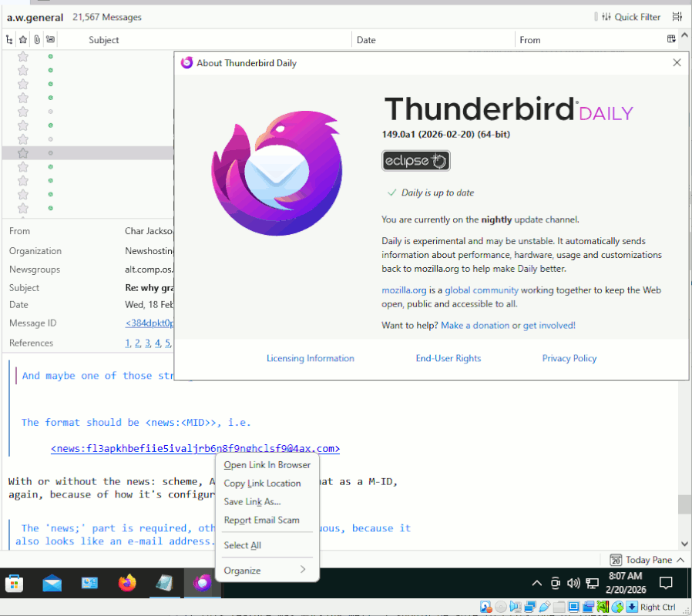Viewport: 692px width, 616px height.
Task: Click VirtualBox audio status icon
Action: point(515,608)
